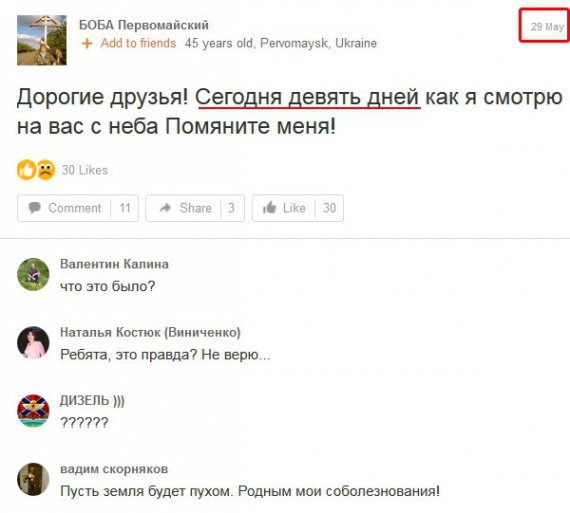Open ДИЗЕЛЬ ))) flag avatar

[x=33, y=411]
